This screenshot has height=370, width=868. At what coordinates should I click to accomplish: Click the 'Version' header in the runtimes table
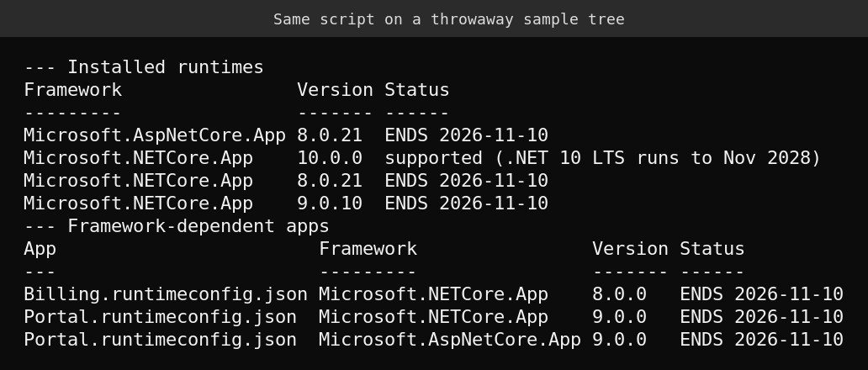click(336, 90)
